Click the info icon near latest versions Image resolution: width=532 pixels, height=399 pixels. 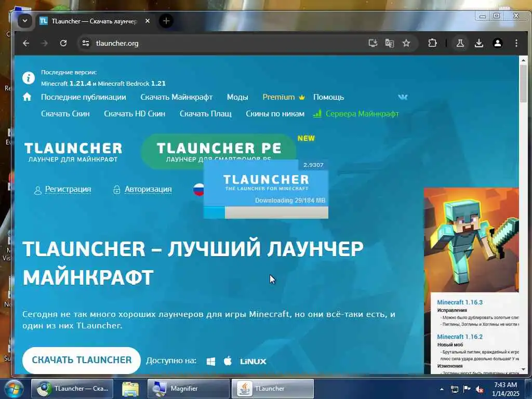(29, 78)
